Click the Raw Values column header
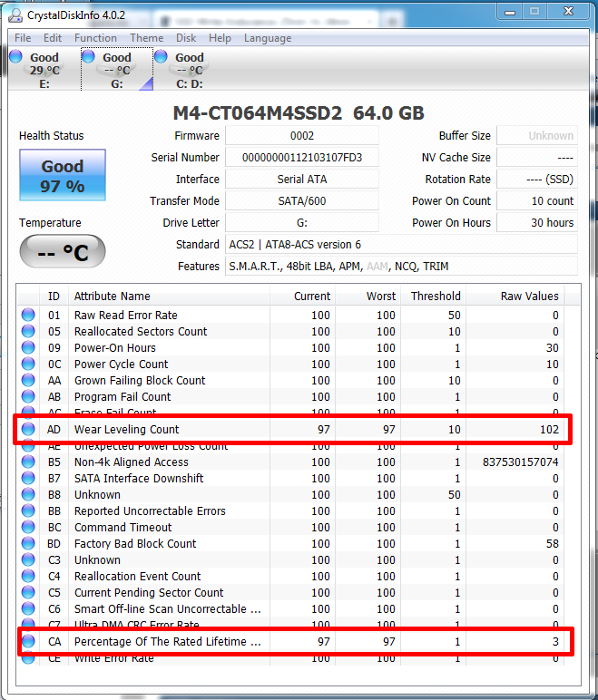The image size is (598, 700). [515, 296]
